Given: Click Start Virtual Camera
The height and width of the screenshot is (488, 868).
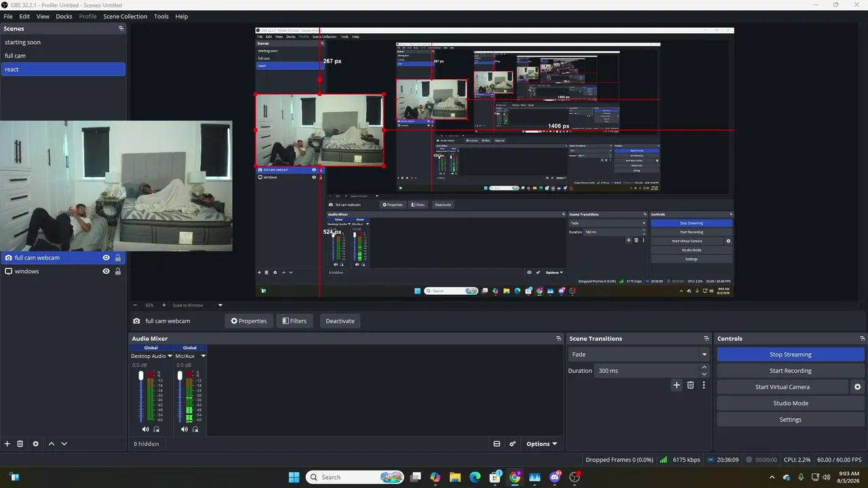Looking at the screenshot, I should click(783, 387).
